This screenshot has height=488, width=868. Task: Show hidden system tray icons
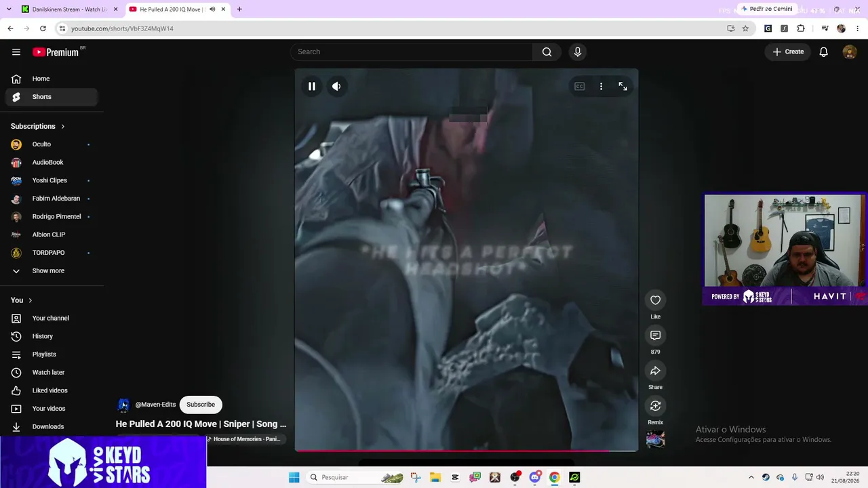click(751, 477)
